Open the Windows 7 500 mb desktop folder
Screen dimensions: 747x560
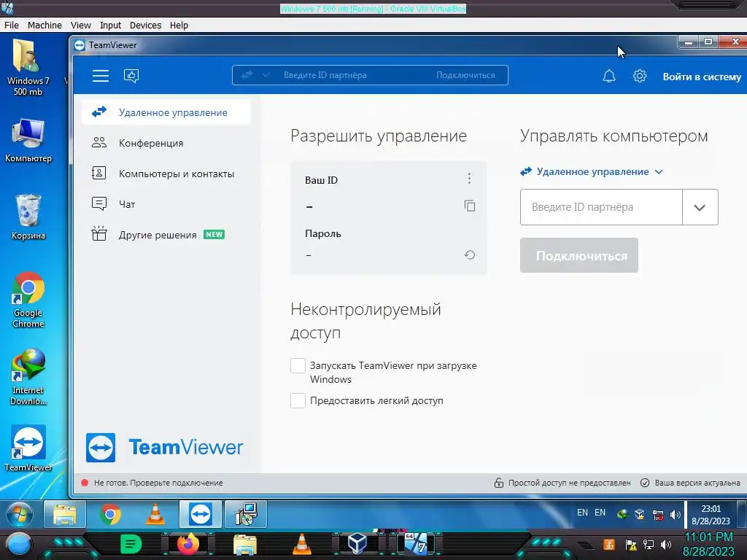click(28, 68)
